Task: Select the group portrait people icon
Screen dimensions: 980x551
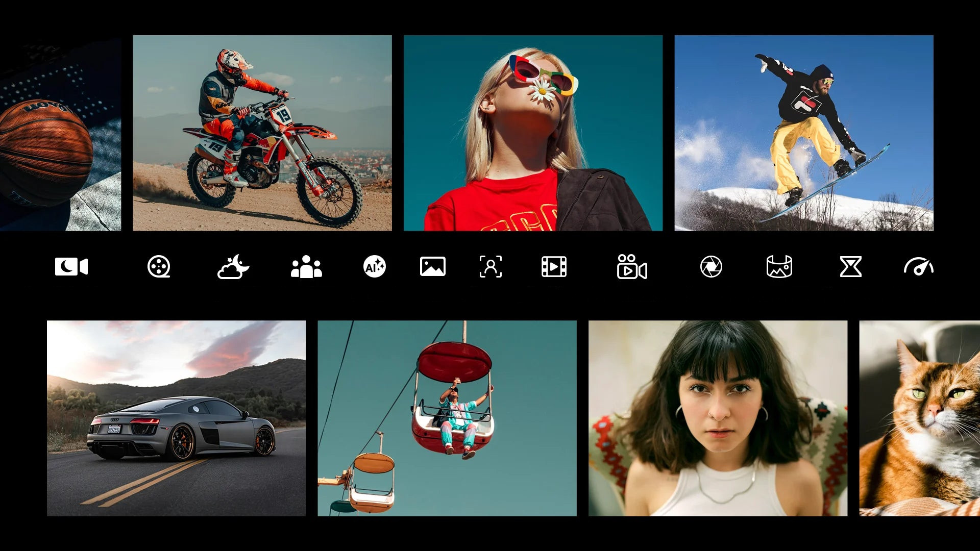Action: click(x=306, y=267)
